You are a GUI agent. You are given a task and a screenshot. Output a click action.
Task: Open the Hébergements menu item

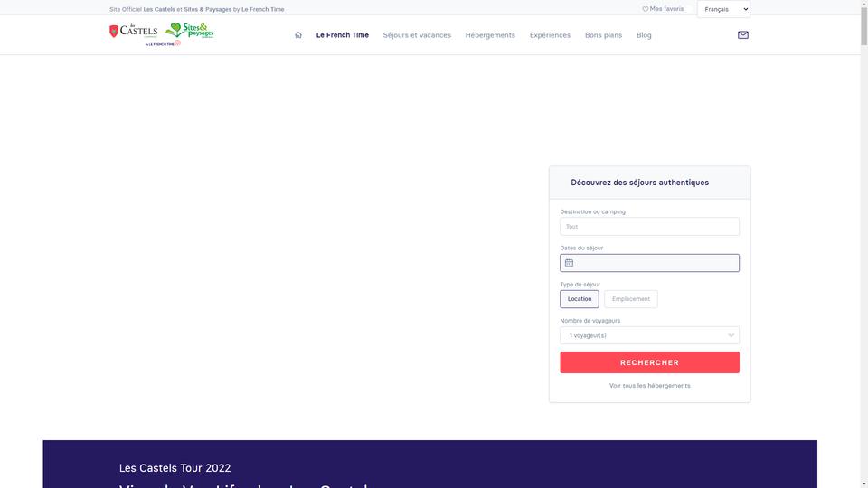click(490, 35)
